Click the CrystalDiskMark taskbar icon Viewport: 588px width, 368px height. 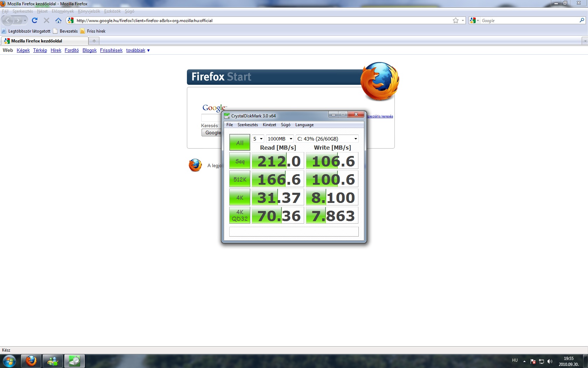pos(74,361)
